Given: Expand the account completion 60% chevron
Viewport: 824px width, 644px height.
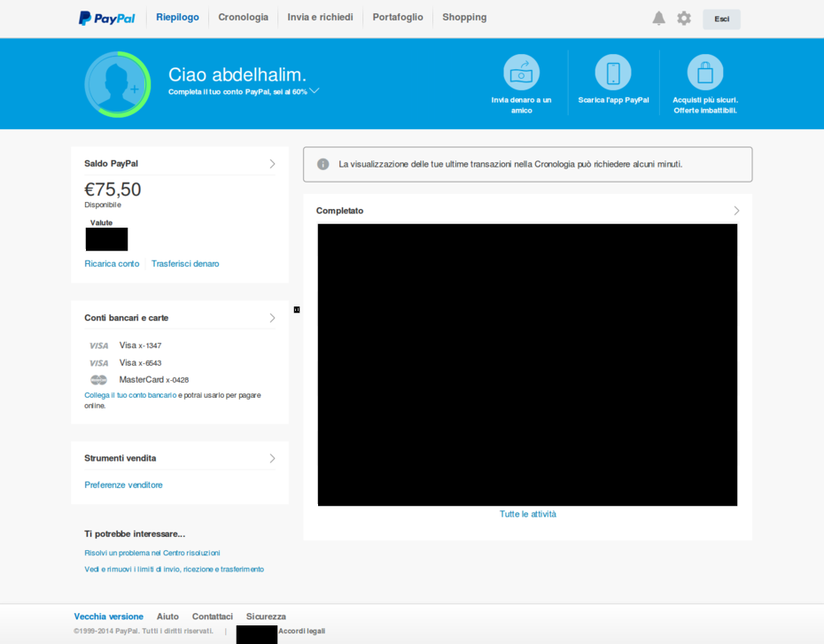Looking at the screenshot, I should point(315,91).
